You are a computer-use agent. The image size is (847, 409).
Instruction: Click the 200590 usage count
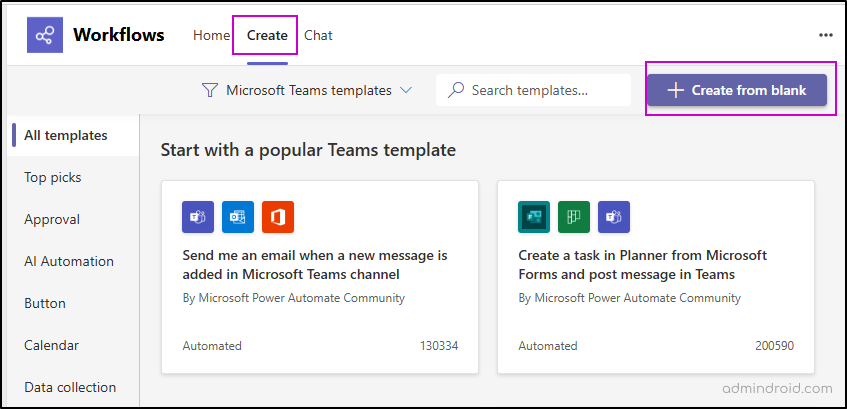775,346
